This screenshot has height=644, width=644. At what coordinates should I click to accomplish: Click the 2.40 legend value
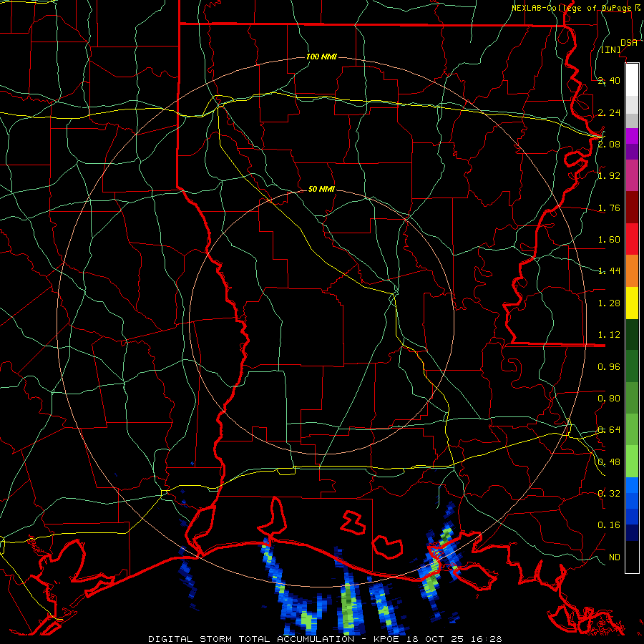[x=609, y=80]
